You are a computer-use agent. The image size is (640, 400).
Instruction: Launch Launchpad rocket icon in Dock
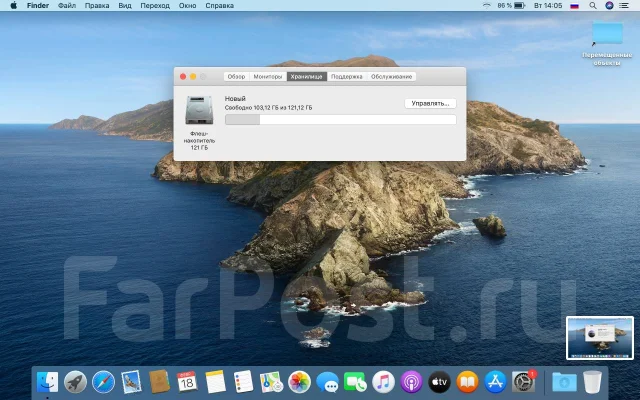point(76,382)
